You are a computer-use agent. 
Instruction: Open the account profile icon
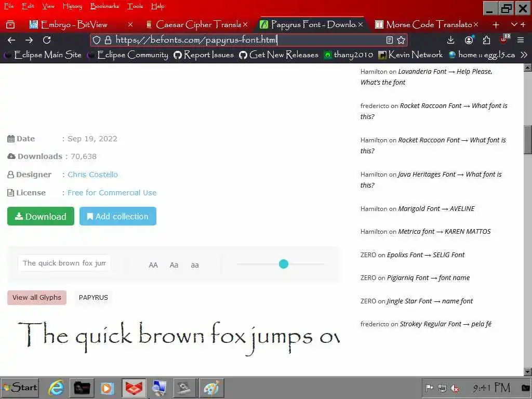(469, 40)
